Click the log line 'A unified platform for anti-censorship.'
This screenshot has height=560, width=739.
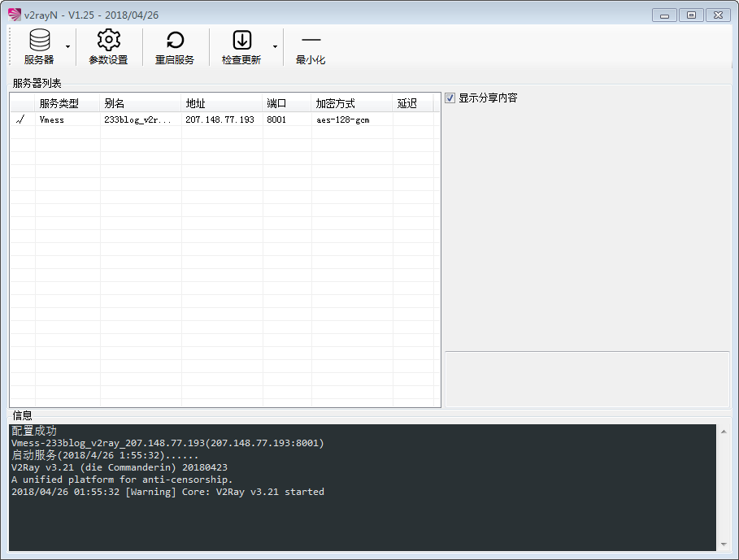tap(122, 480)
